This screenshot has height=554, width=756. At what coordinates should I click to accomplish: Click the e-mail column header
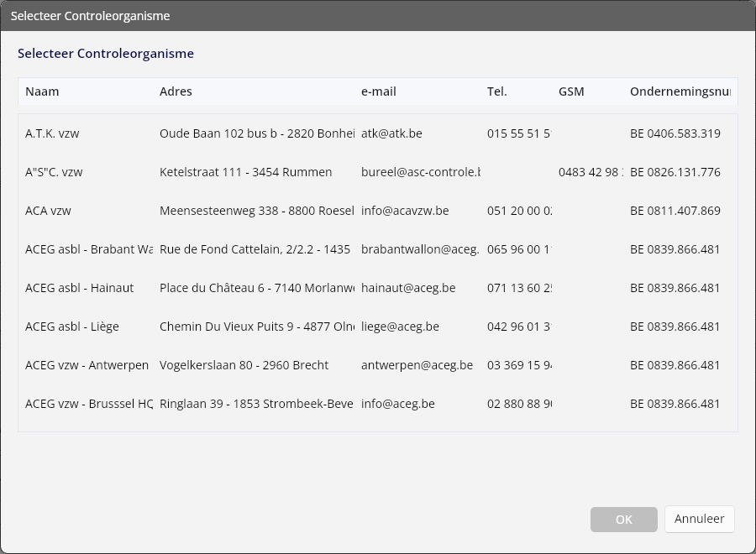point(379,91)
